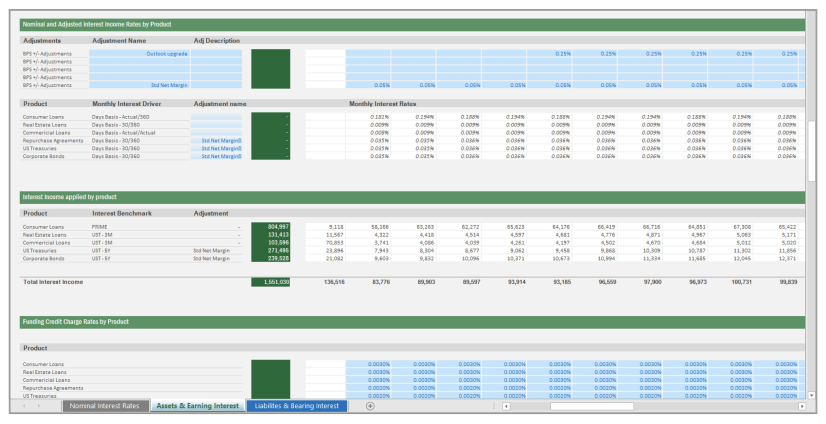This screenshot has height=424, width=826.
Task: Select the Assets & Earning Interest tab
Action: coord(198,406)
